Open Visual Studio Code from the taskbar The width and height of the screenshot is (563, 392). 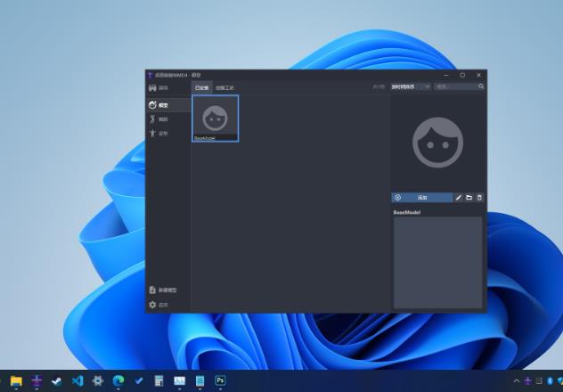(x=78, y=380)
